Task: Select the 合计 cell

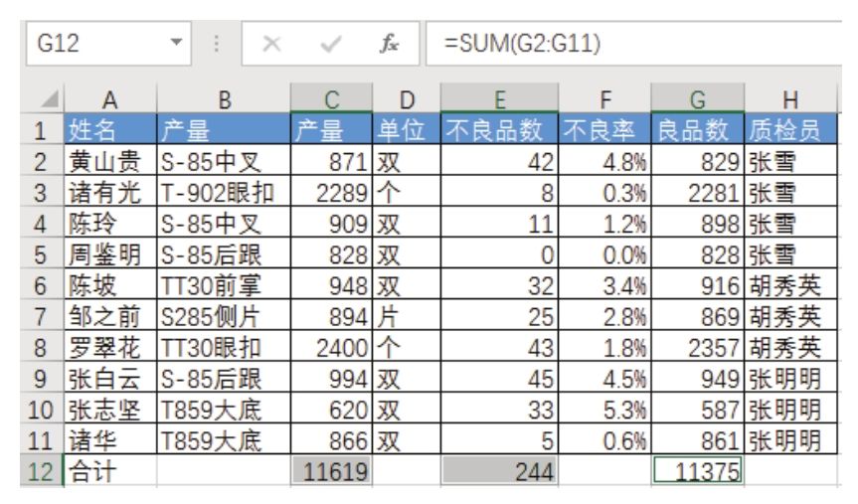Action: (x=109, y=472)
